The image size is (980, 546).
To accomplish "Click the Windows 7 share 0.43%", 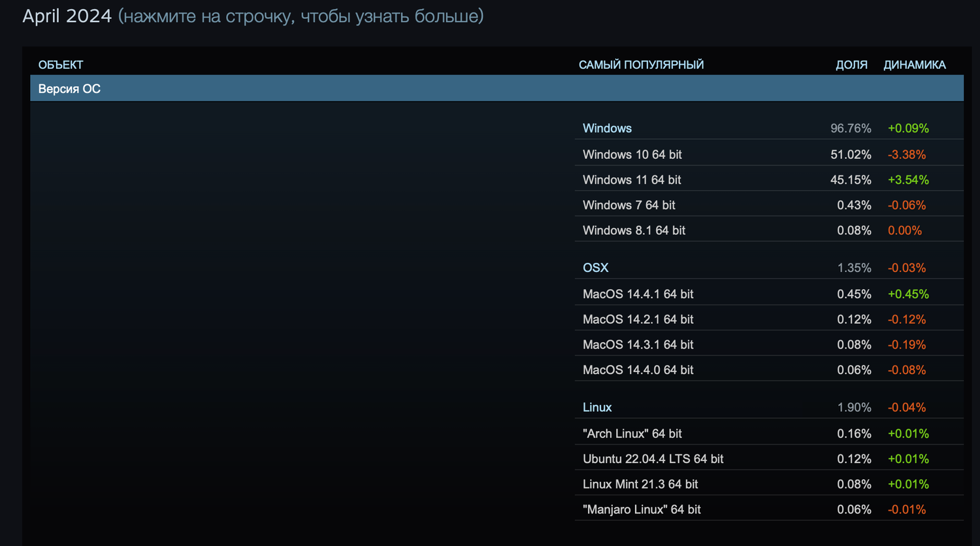I will [854, 205].
